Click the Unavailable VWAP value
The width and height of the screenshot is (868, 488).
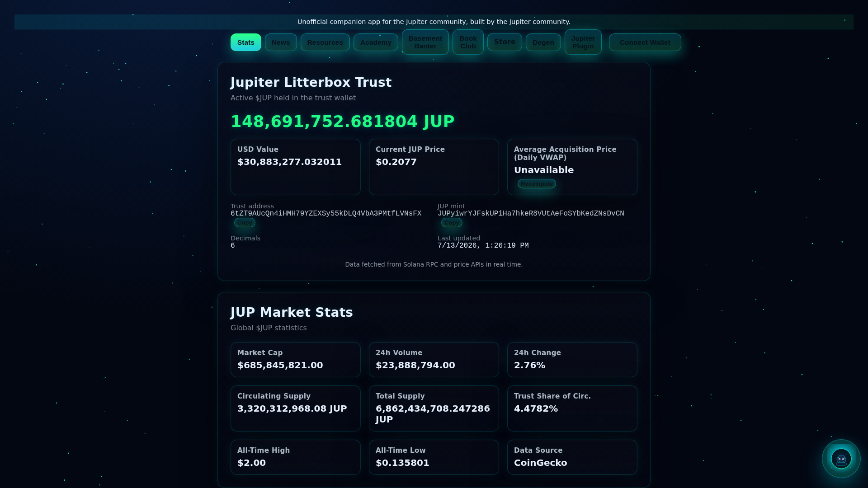coord(544,170)
